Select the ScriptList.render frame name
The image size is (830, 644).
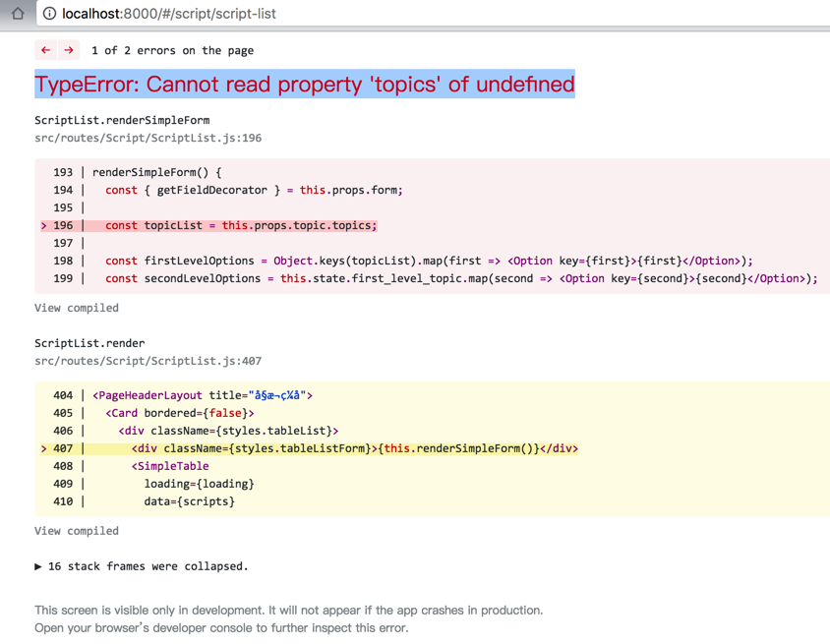(89, 344)
